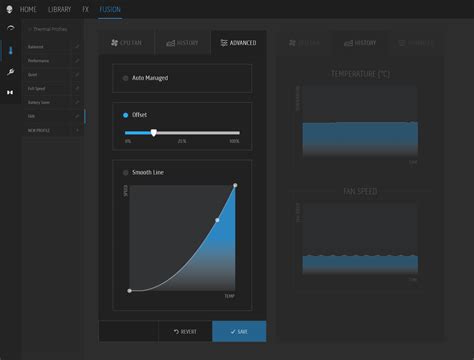
Task: Edit the Battery Saver profile pencil icon
Action: click(77, 102)
